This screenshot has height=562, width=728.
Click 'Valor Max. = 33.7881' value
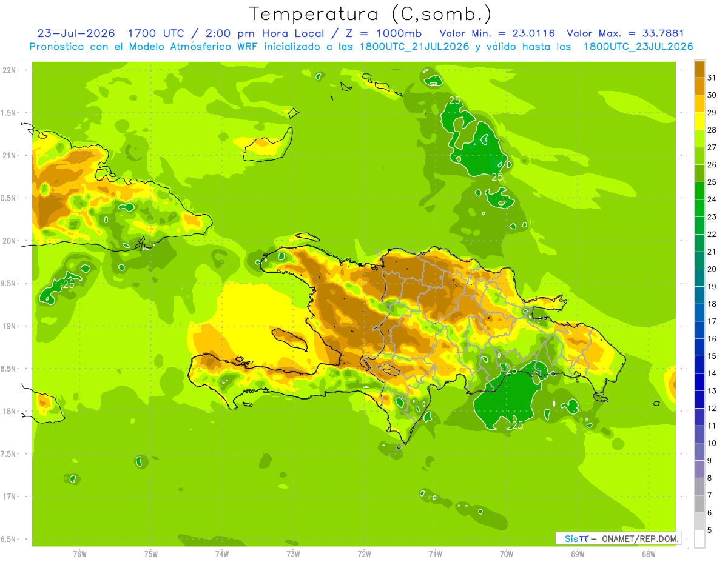pyautogui.click(x=625, y=33)
